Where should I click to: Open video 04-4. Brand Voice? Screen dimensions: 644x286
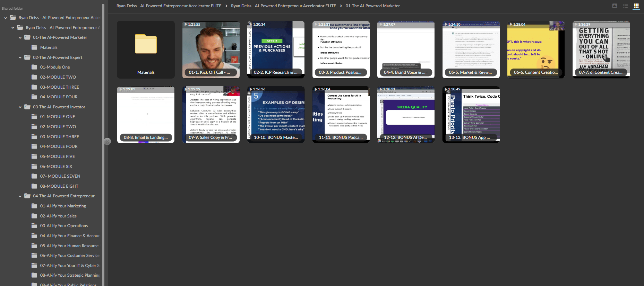point(406,50)
